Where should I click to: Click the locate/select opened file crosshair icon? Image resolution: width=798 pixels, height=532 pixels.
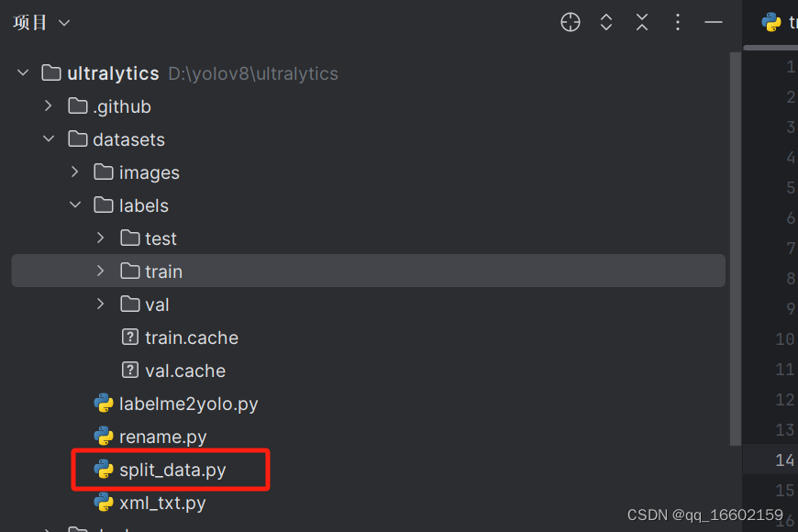point(571,23)
